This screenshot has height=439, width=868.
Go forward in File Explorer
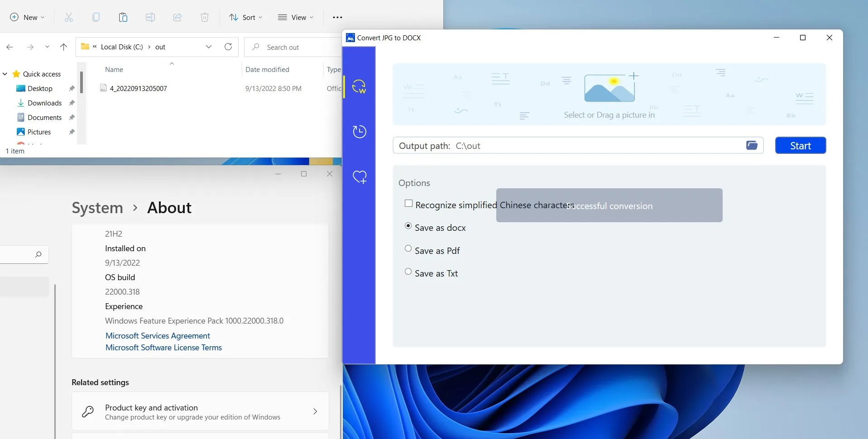(x=30, y=47)
